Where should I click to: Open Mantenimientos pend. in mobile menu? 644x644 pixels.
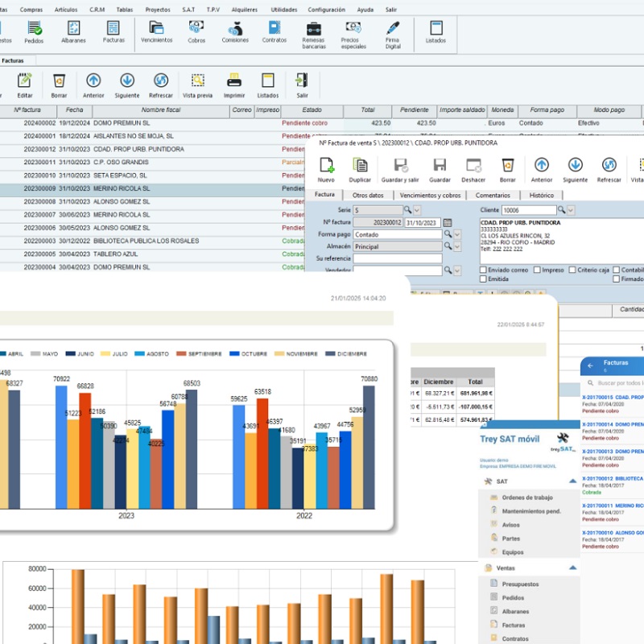[531, 511]
